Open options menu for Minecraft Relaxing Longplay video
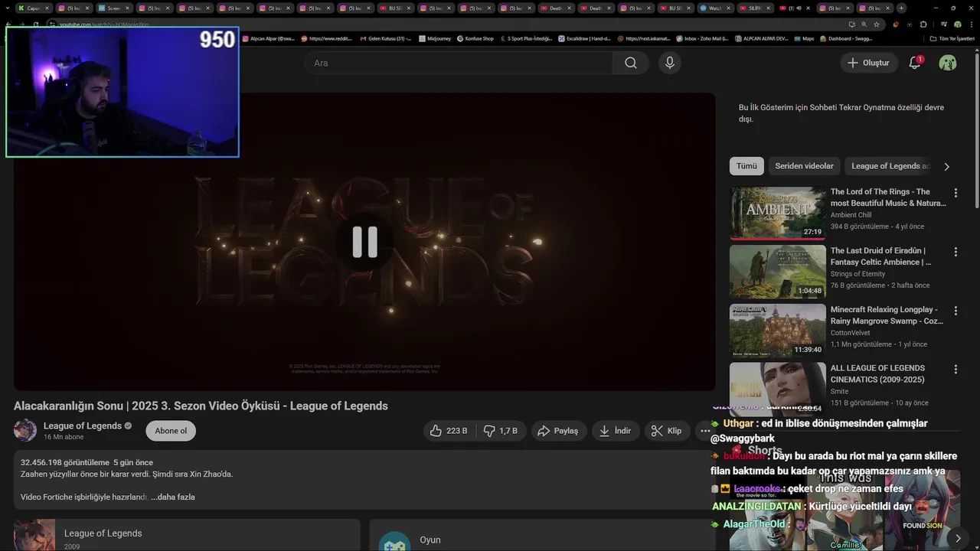 pos(955,311)
